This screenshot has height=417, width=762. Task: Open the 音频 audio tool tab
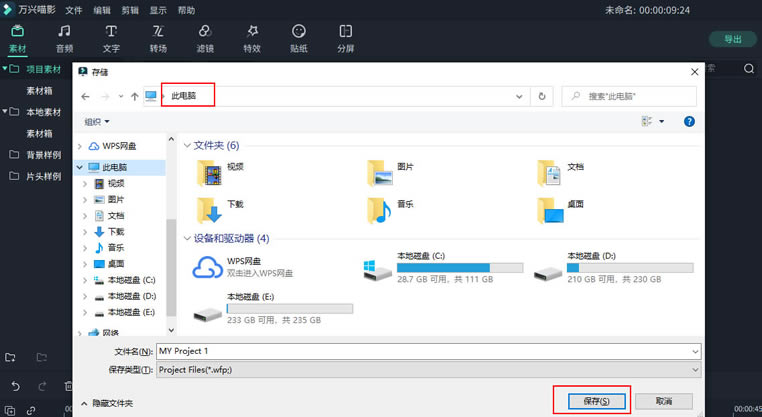tap(64, 38)
